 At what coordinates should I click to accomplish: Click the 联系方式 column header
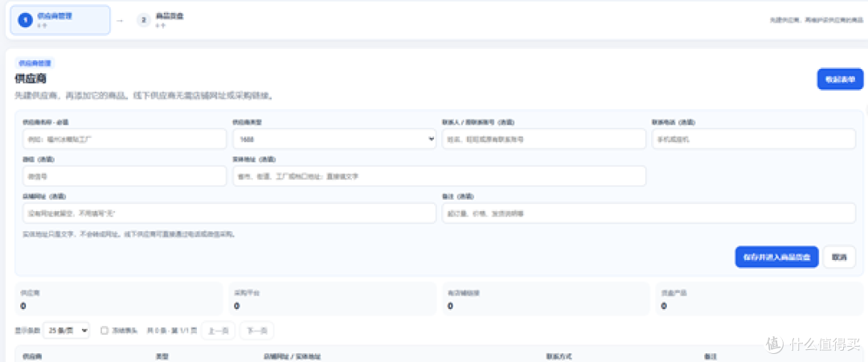(x=559, y=356)
